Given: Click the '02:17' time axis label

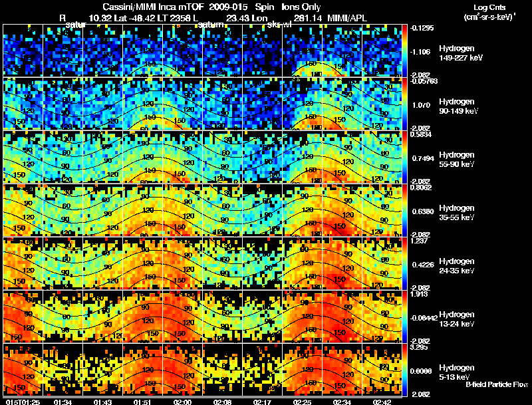Looking at the screenshot, I should [x=262, y=402].
